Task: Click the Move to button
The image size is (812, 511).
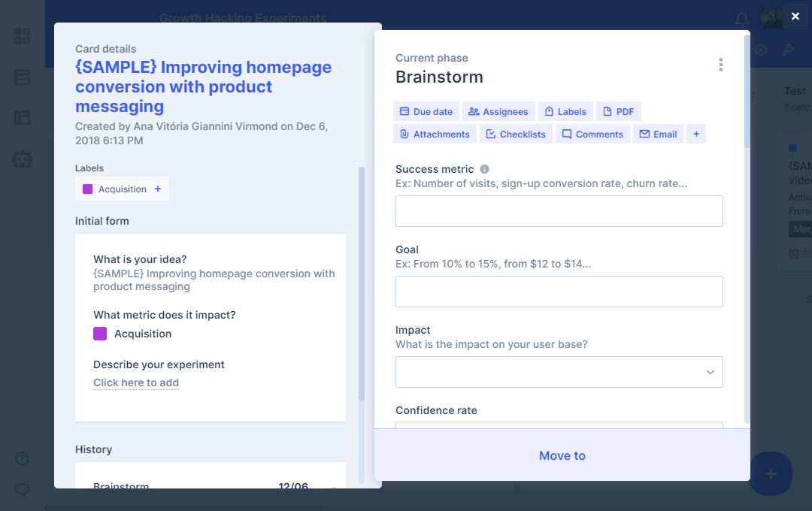Action: [x=562, y=455]
